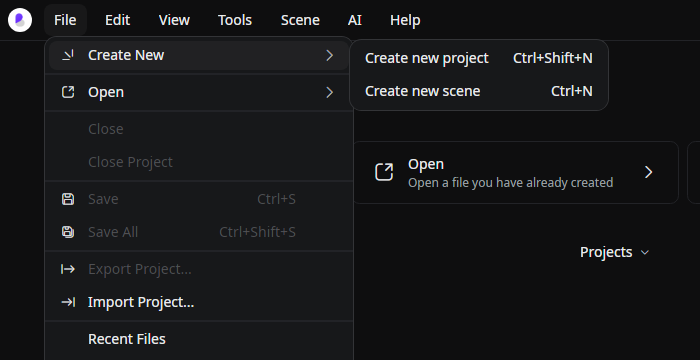This screenshot has width=700, height=360.
Task: Click 'Open a file you have already created' text
Action: click(x=510, y=183)
